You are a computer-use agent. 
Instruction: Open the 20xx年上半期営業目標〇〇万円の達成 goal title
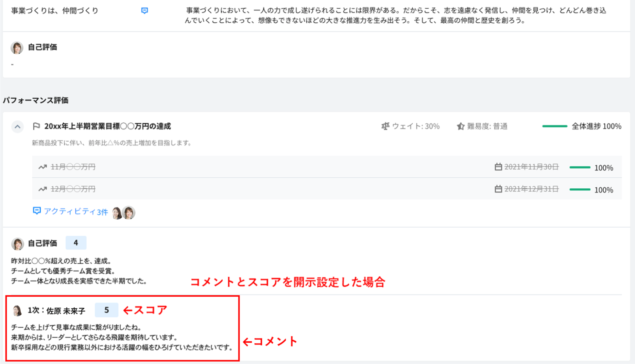pyautogui.click(x=107, y=126)
